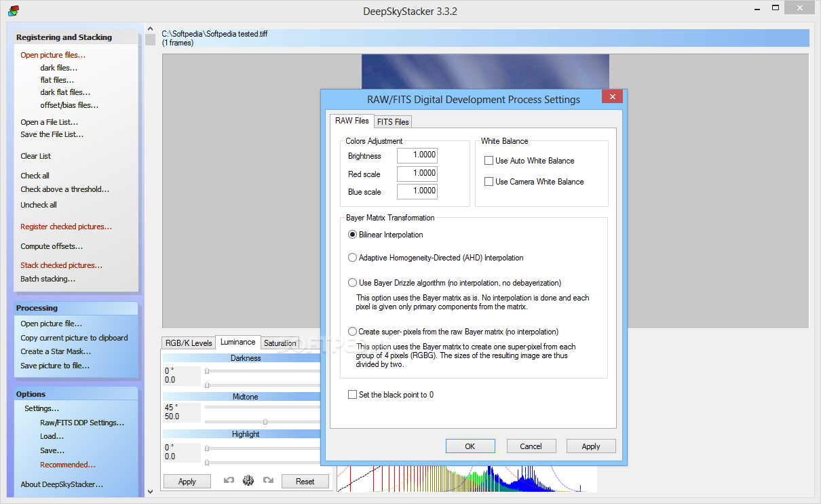The width and height of the screenshot is (821, 504).
Task: Click the sidebar scroll-down arrow
Action: 150,492
